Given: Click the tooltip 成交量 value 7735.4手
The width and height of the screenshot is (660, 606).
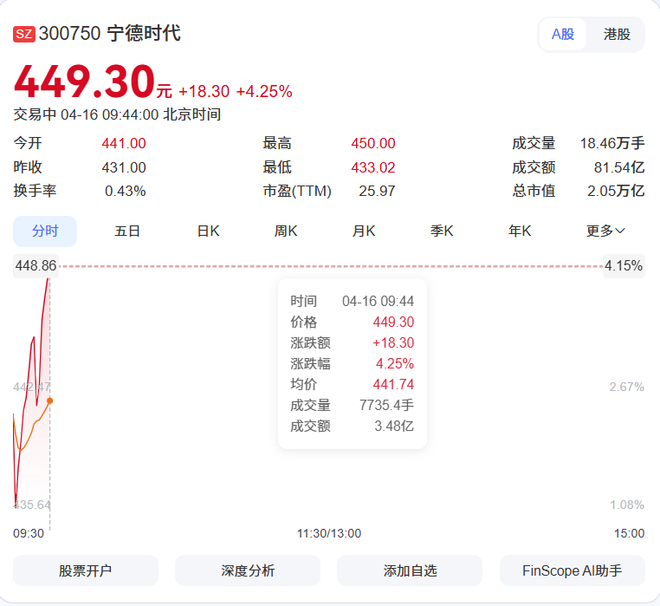Looking at the screenshot, I should tap(386, 405).
